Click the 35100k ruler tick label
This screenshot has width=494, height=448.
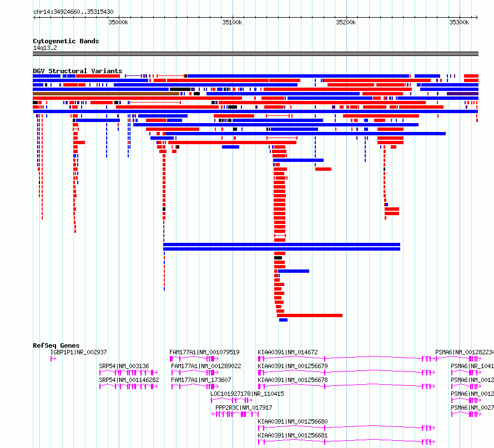tap(232, 22)
